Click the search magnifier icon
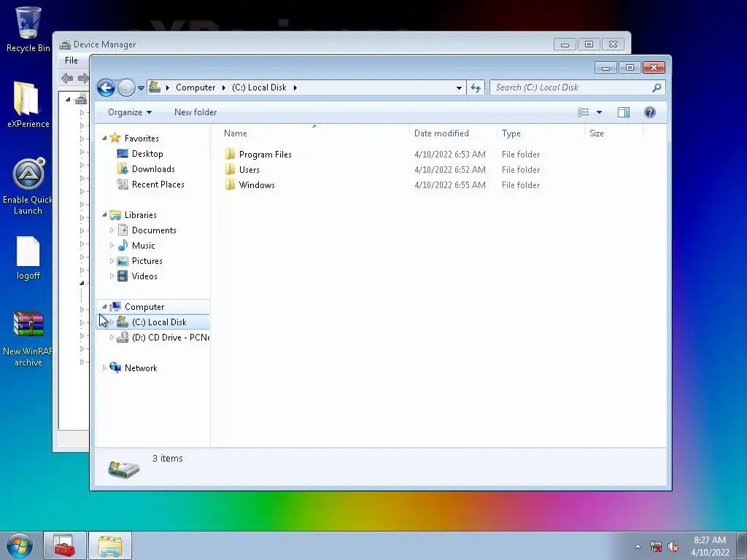The width and height of the screenshot is (747, 560). pos(657,87)
